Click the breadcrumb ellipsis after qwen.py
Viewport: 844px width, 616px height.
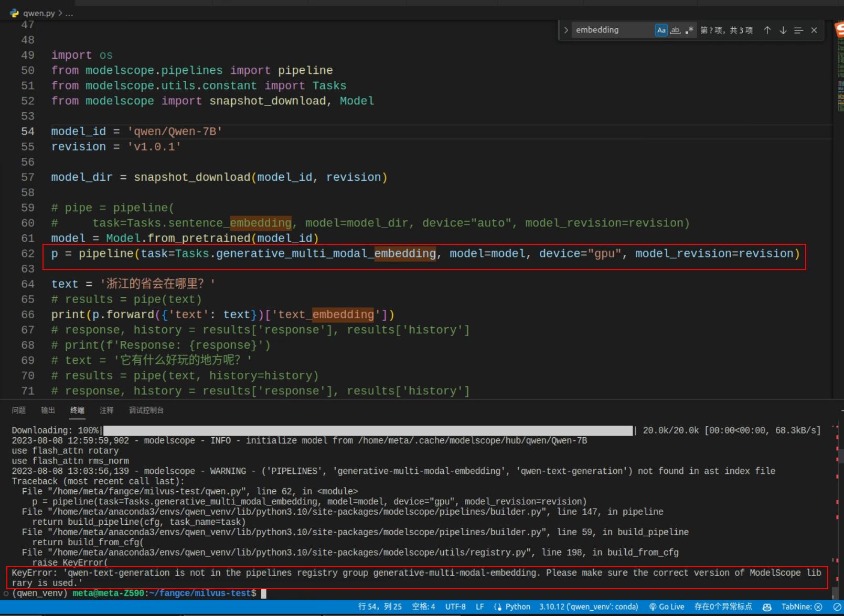point(69,14)
